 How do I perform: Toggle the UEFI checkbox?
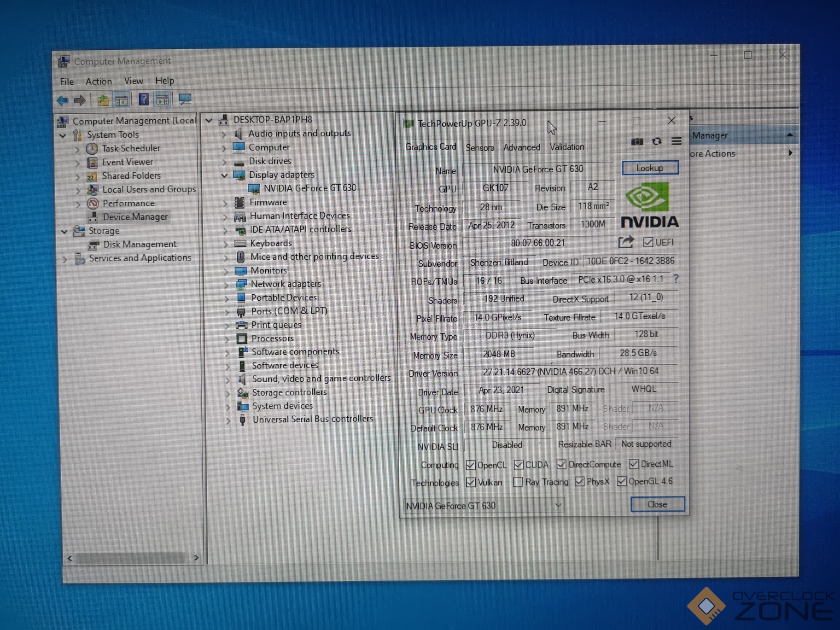click(x=648, y=242)
